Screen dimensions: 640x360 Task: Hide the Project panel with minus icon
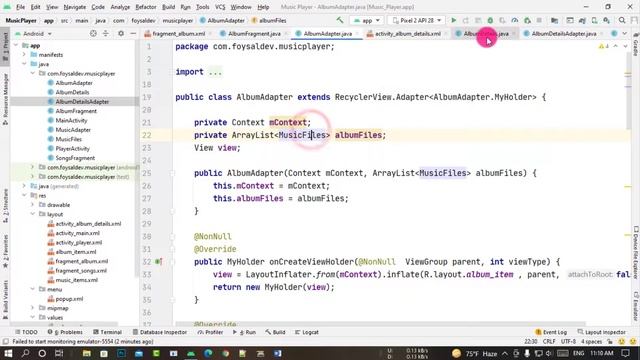pos(133,33)
